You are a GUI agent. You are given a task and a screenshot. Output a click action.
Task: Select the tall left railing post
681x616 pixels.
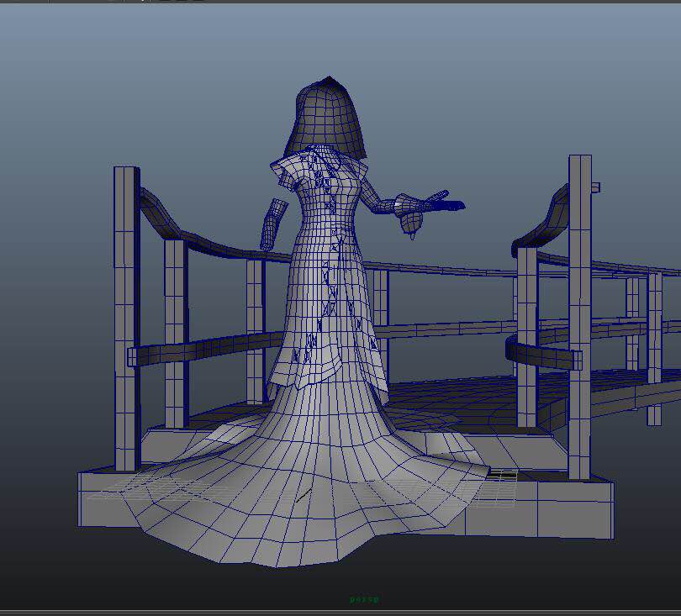126,319
